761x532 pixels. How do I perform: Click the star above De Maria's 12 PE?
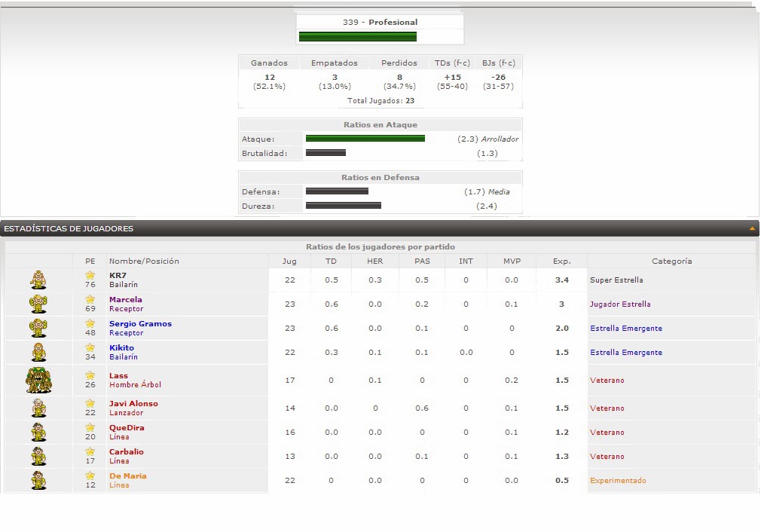(x=90, y=475)
